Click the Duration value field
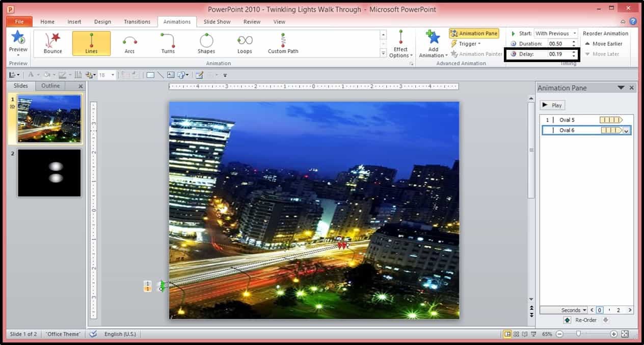 click(x=559, y=44)
